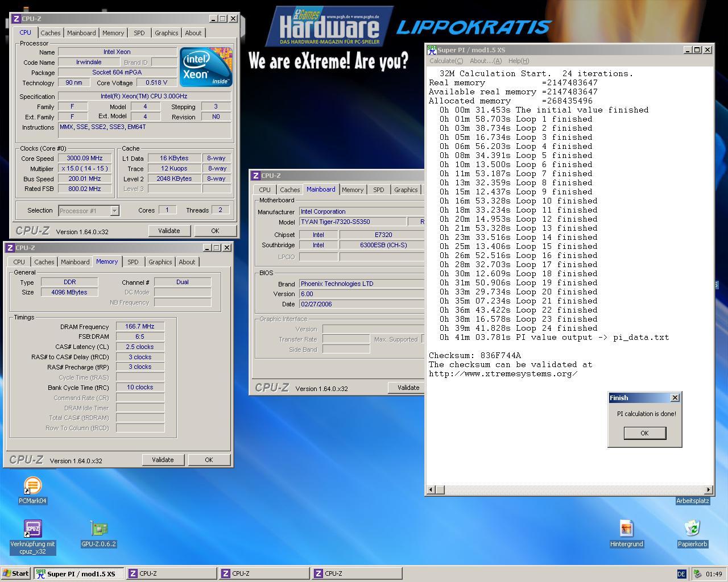Click the Level 2 cache 2048 KBytes value
The image size is (728, 582).
(174, 178)
